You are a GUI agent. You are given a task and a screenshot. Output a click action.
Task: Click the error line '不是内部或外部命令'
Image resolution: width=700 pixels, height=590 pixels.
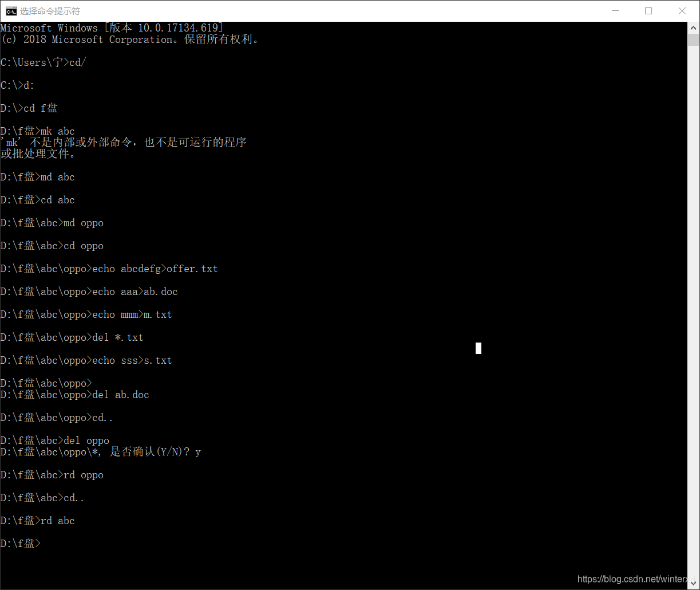124,143
